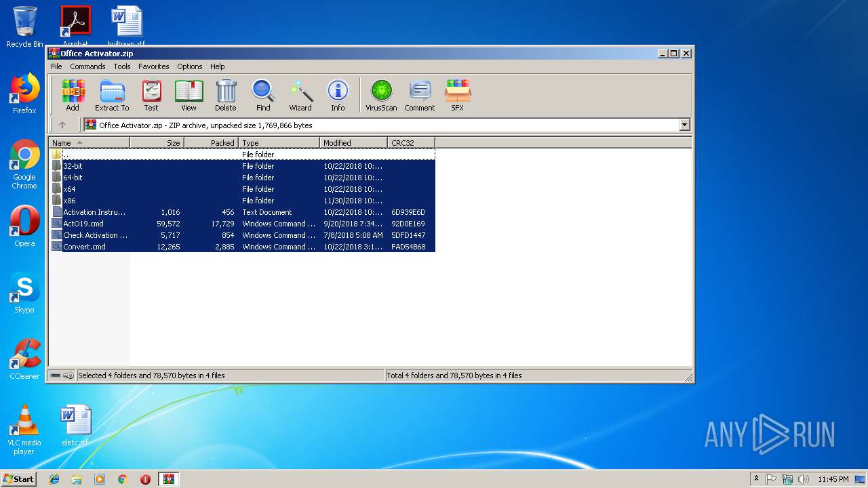Screen dimensions: 868x488
Task: Open the Wizard tool
Action: [x=300, y=95]
